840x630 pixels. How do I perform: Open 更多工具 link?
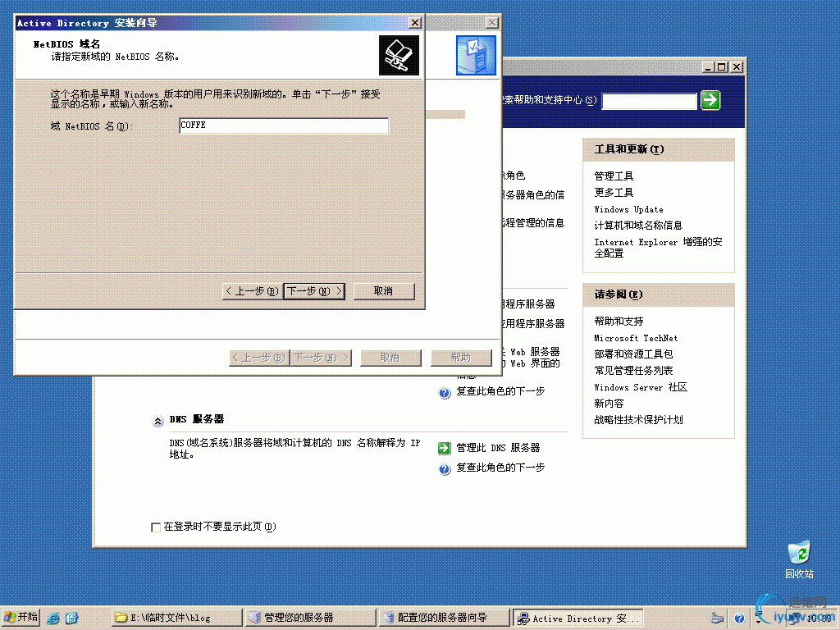tap(614, 192)
